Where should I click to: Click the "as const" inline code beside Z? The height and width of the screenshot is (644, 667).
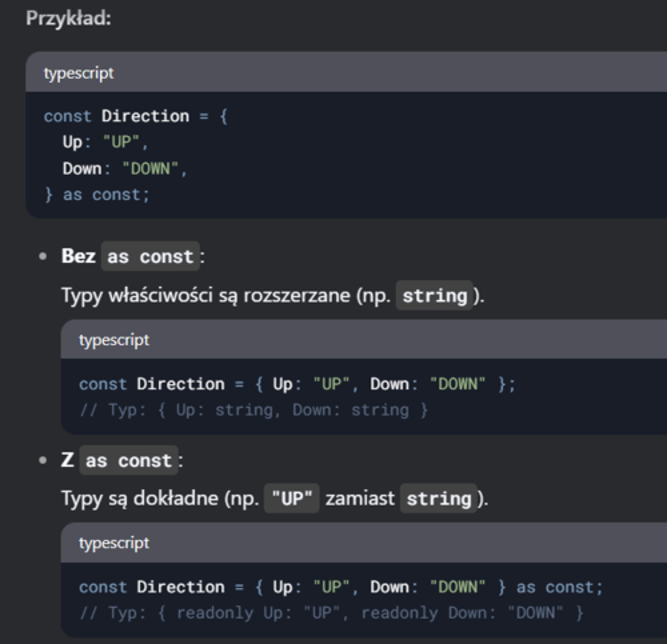tap(129, 460)
